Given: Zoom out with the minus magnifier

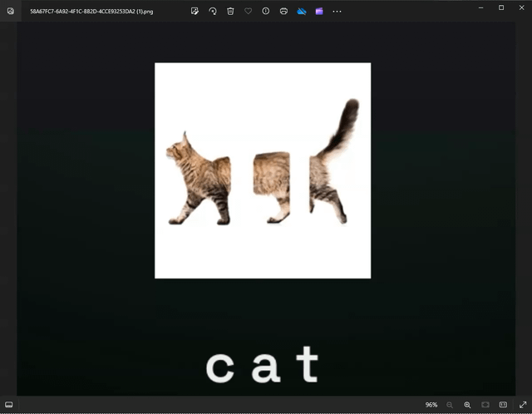Looking at the screenshot, I should click(x=450, y=405).
